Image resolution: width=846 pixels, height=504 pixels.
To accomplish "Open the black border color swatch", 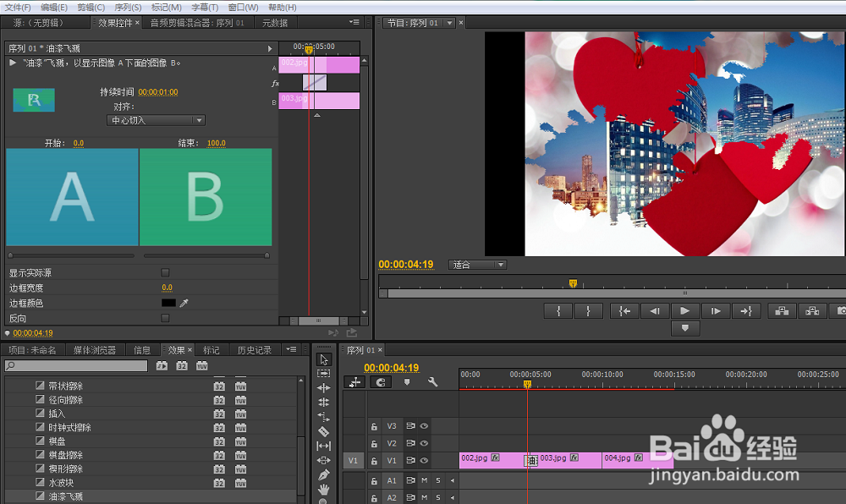I will coord(168,303).
